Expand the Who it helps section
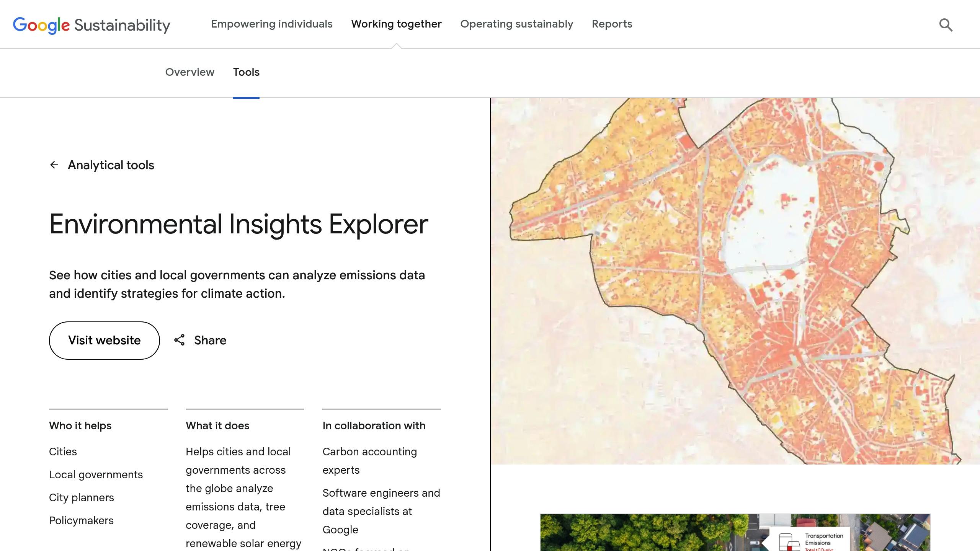 pos(80,425)
